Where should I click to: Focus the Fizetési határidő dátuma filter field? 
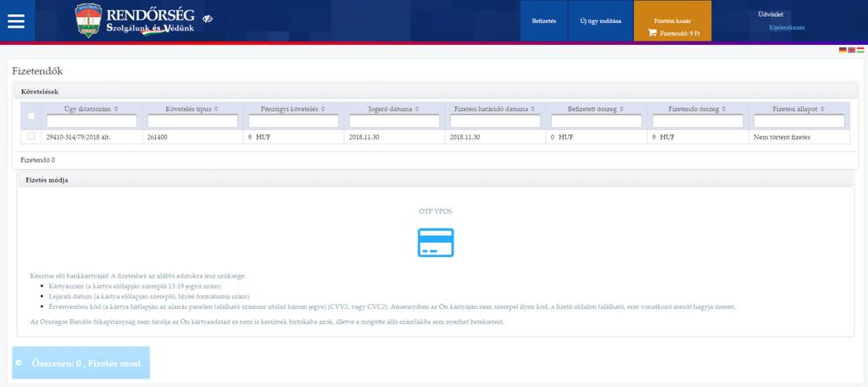[x=495, y=121]
